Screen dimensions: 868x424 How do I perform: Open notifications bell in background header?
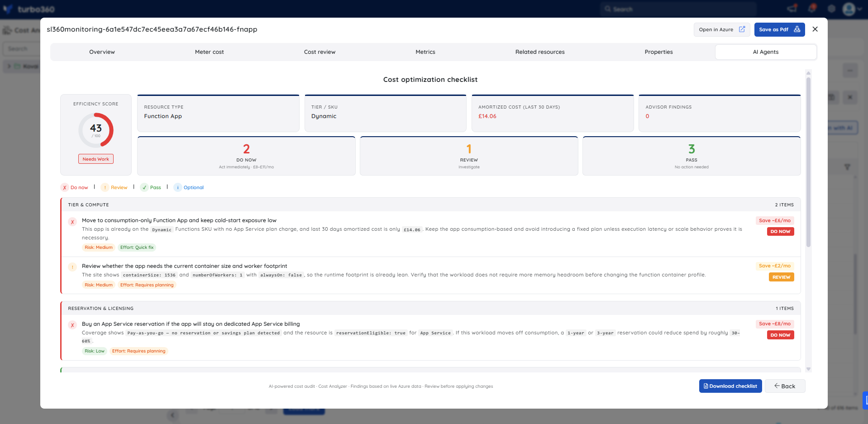[x=812, y=9]
